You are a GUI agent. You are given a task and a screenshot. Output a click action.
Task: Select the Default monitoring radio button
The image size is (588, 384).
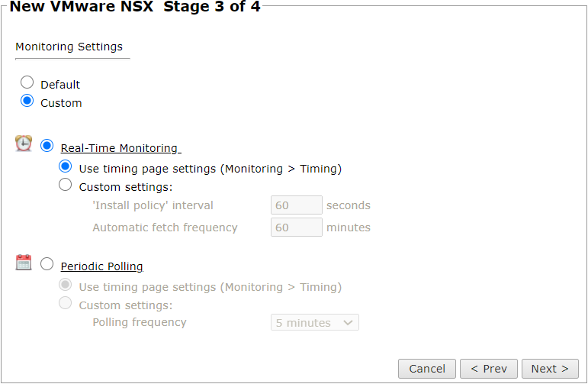point(27,82)
